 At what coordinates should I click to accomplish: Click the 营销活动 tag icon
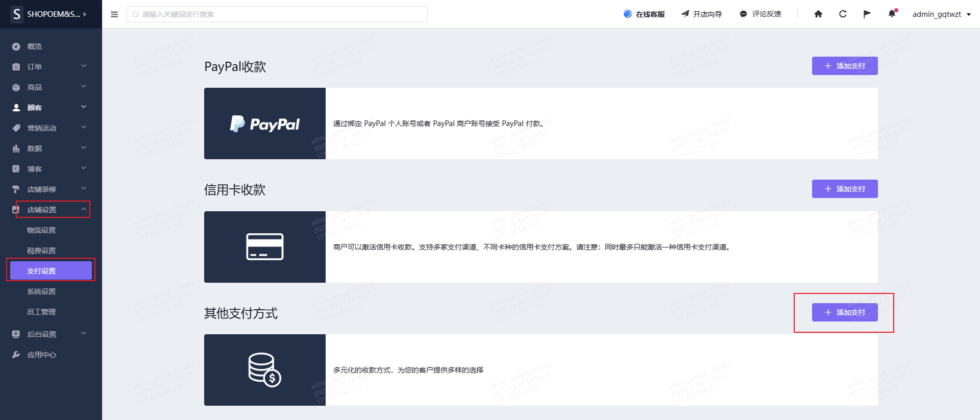click(16, 128)
